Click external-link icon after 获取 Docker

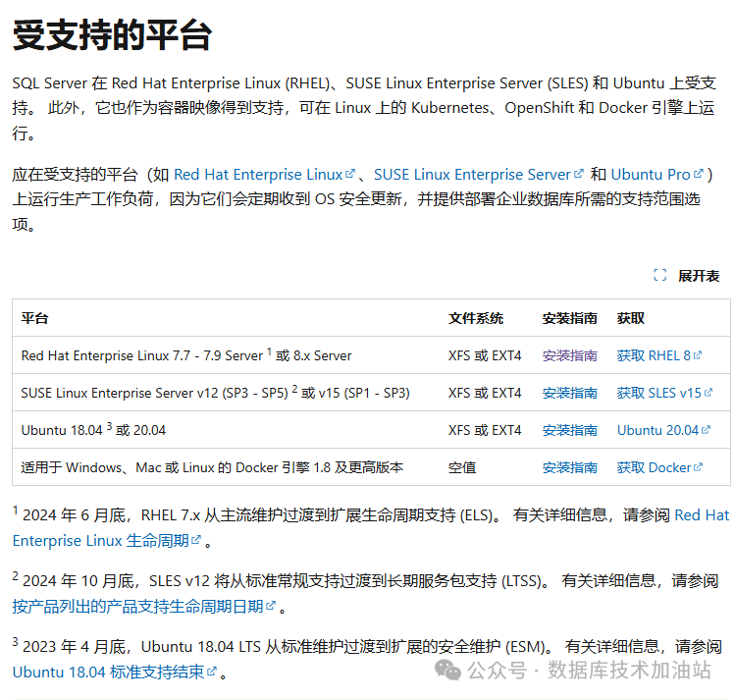698,466
